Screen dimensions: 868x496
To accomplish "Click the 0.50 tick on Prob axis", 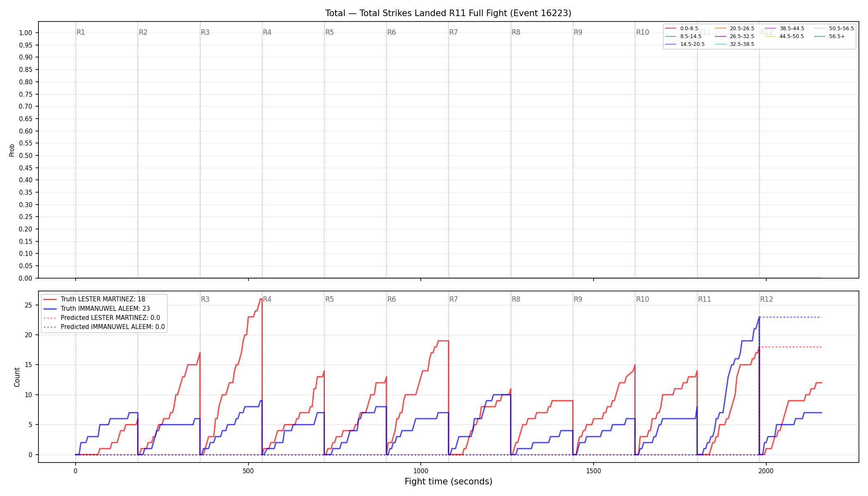I will point(26,156).
